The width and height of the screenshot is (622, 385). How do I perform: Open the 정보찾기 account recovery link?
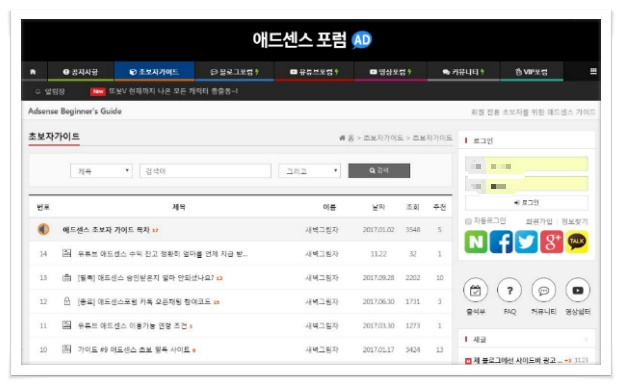click(574, 221)
